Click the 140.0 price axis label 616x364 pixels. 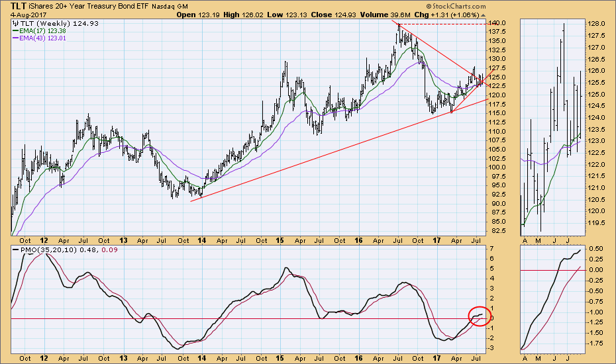tap(498, 23)
